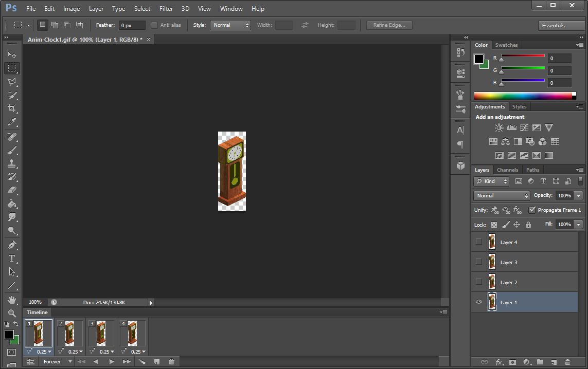This screenshot has height=369, width=588.
Task: Add a Curves adjustment
Action: click(x=524, y=128)
